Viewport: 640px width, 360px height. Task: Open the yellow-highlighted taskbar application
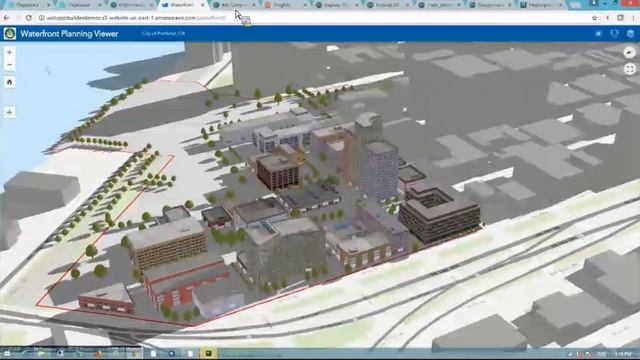click(x=208, y=353)
